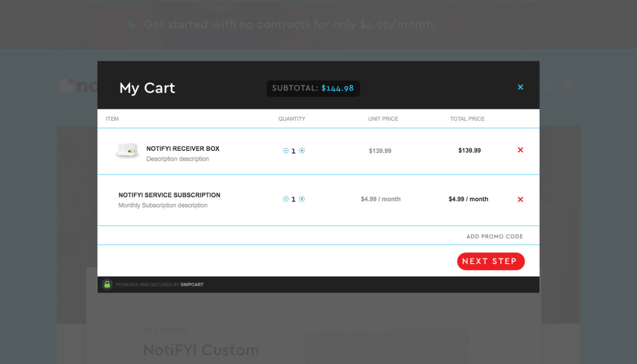637x364 pixels.
Task: Remove NotiFYI Receiver Box from cart
Action: click(520, 150)
